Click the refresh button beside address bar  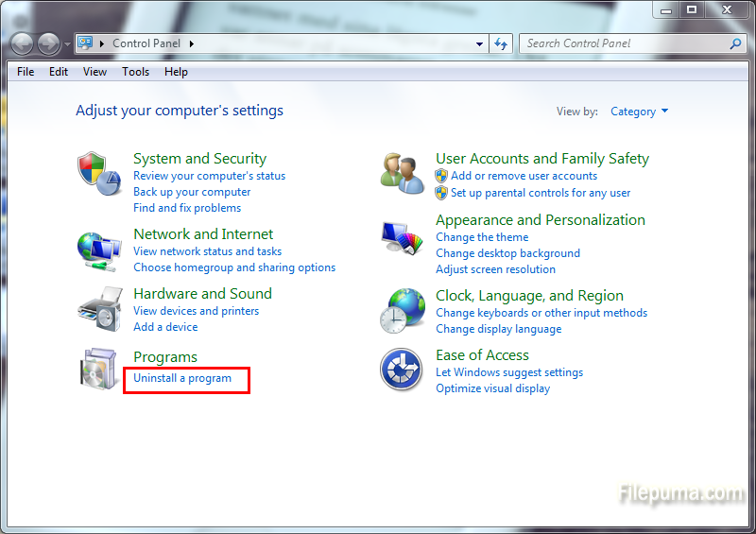(502, 43)
